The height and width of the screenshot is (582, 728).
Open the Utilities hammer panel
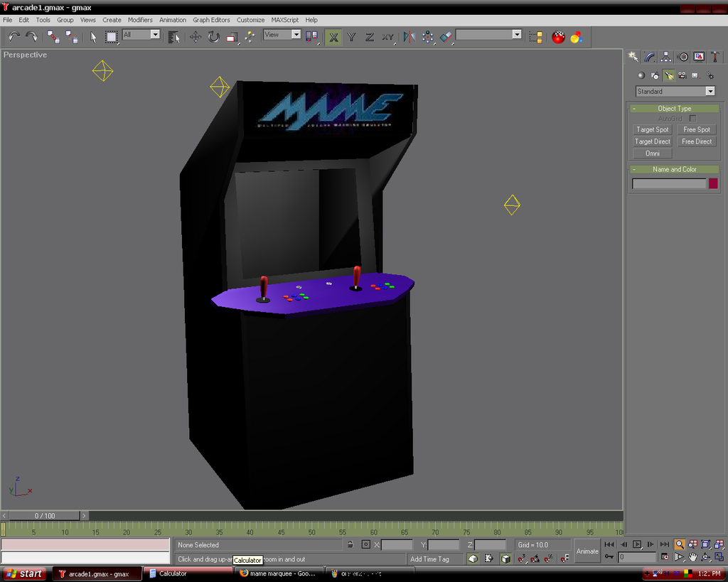715,57
